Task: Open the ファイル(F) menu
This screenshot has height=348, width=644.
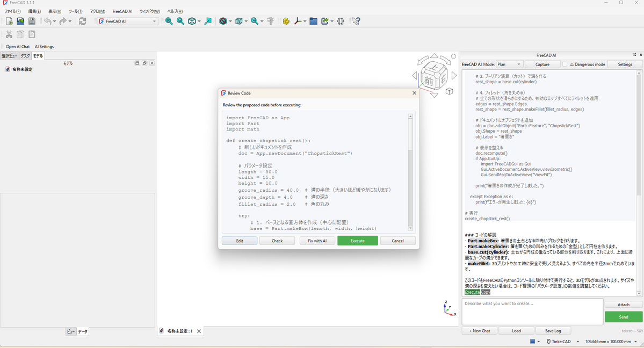Action: pyautogui.click(x=12, y=11)
